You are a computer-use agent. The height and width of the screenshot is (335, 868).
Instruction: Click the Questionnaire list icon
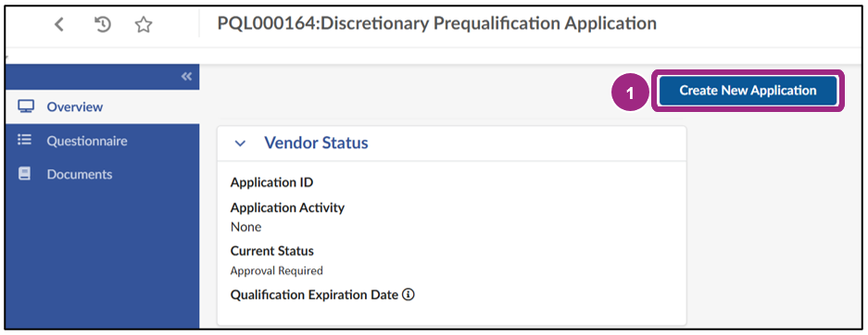tap(24, 141)
